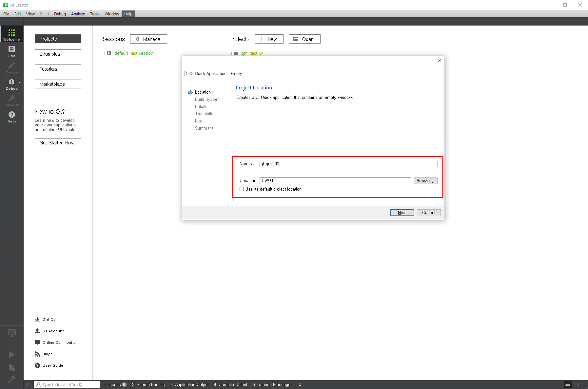Click the Open project button
Image resolution: width=588 pixels, height=389 pixels.
(x=304, y=39)
